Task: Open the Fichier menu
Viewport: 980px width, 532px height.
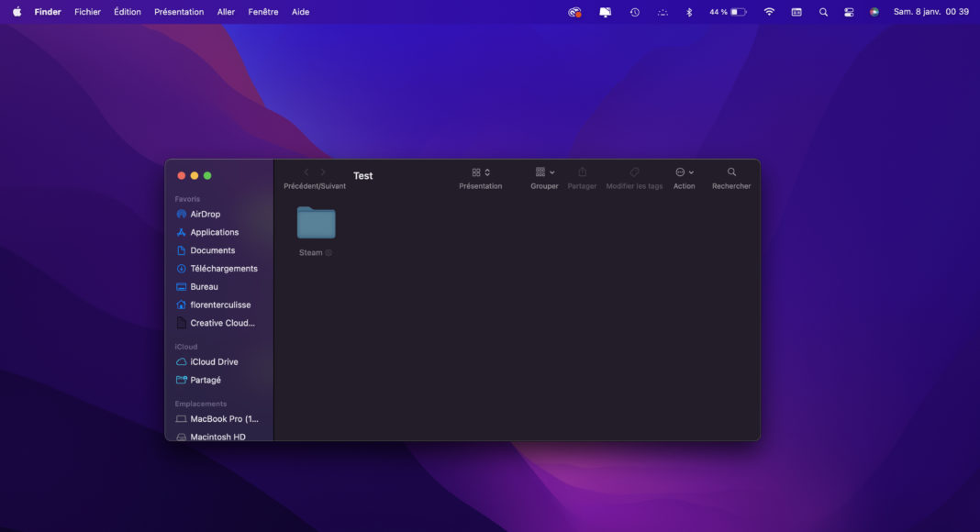Action: 87,12
